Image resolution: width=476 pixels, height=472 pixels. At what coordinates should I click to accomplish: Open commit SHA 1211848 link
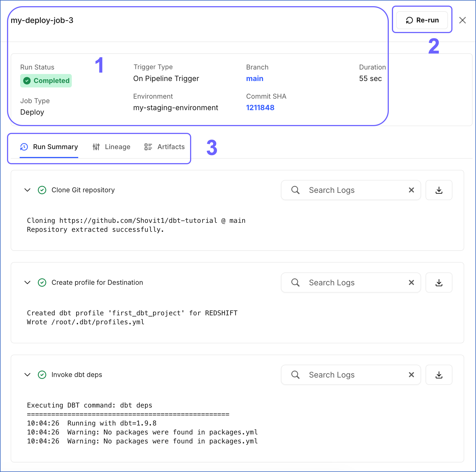coord(260,108)
